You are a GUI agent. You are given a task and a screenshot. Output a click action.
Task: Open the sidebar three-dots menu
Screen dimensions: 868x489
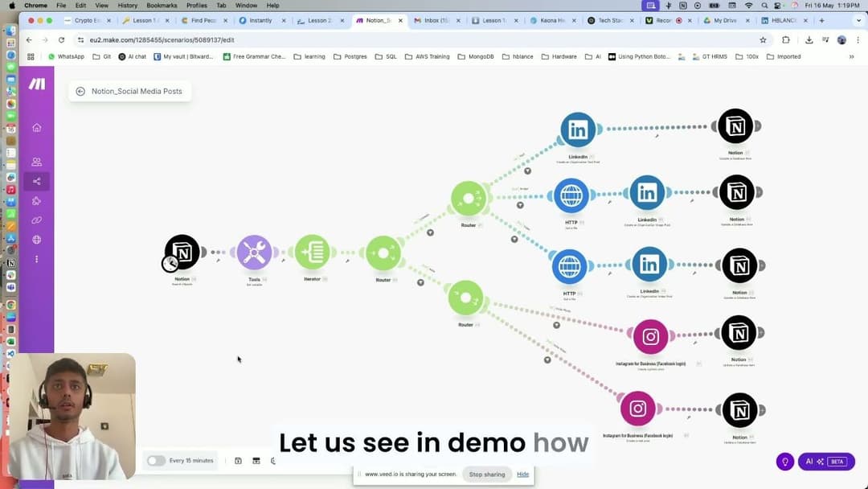(x=36, y=259)
